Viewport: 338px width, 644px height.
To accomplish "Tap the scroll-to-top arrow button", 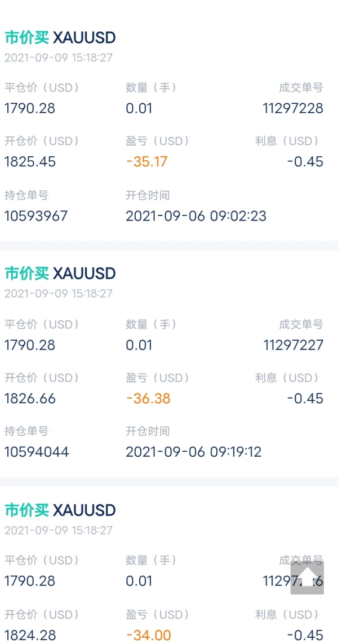I will coord(307,577).
